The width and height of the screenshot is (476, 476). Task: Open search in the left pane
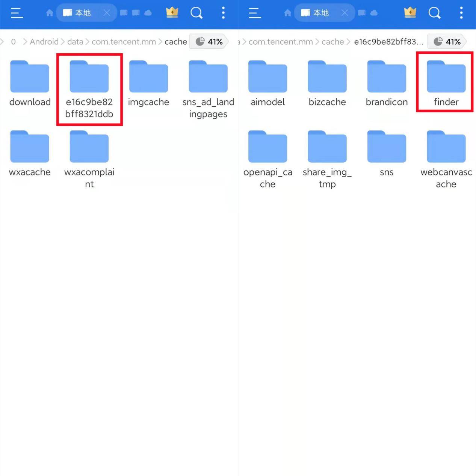pyautogui.click(x=196, y=13)
